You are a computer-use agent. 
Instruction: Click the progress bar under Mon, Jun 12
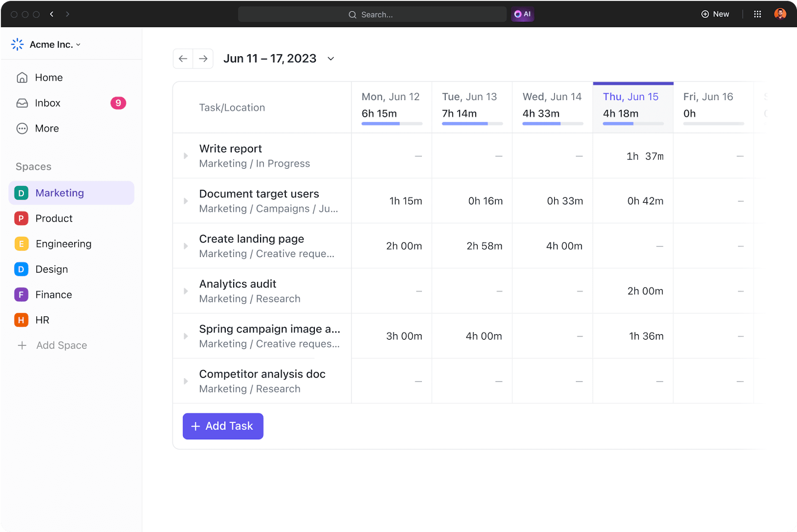tap(392, 124)
